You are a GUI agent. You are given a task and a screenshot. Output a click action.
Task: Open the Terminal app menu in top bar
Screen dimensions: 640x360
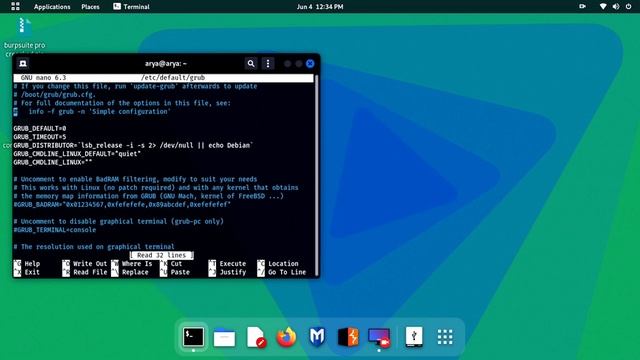(x=131, y=7)
